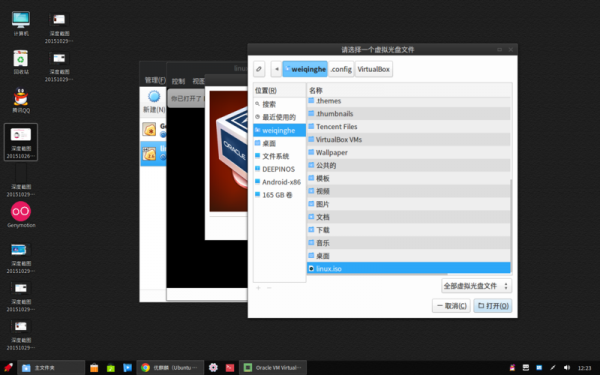Viewport: 600px width, 375px height.
Task: Switch to the Chrome 优麒麟 taskbar window
Action: click(170, 368)
